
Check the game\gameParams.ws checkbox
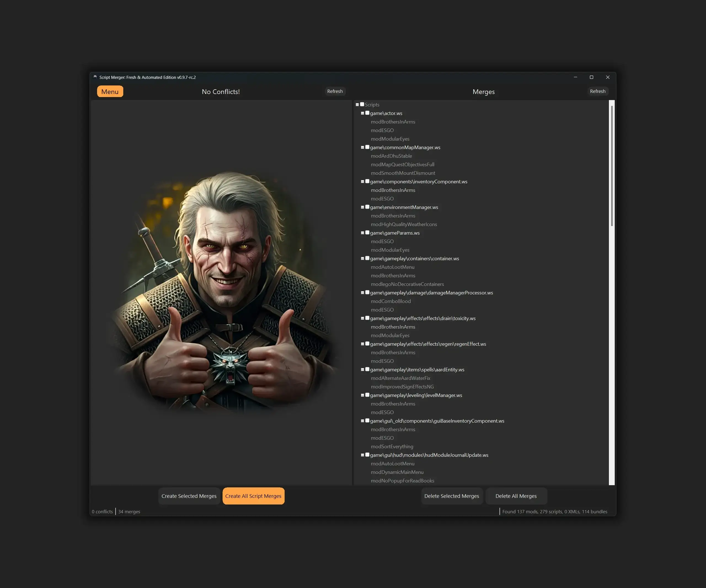367,232
